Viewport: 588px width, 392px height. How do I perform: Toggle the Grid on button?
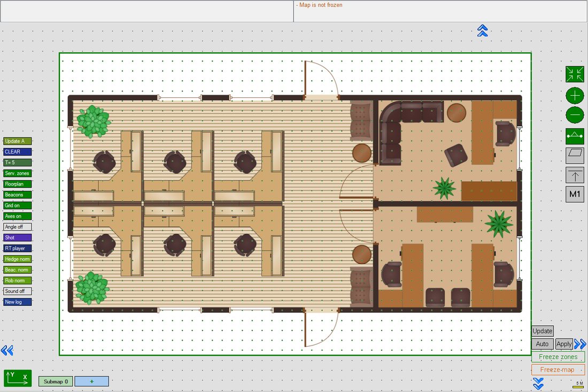[18, 205]
